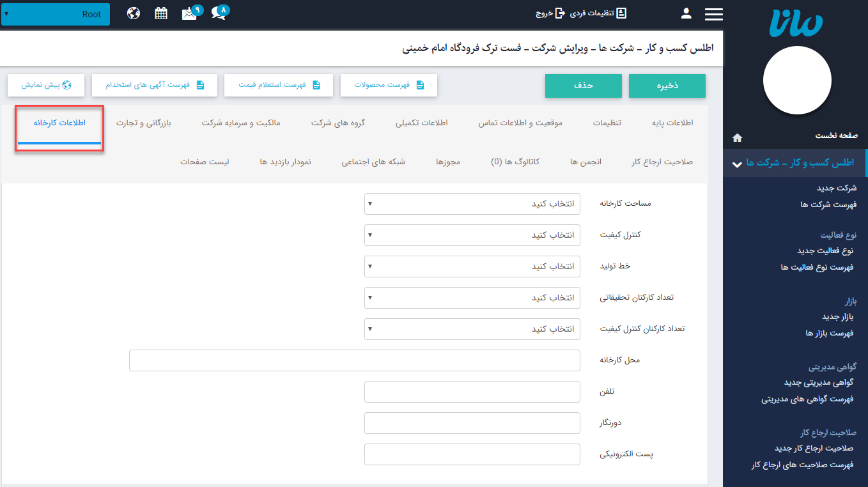
Task: Open the globe/language icon in top bar
Action: pos(134,12)
